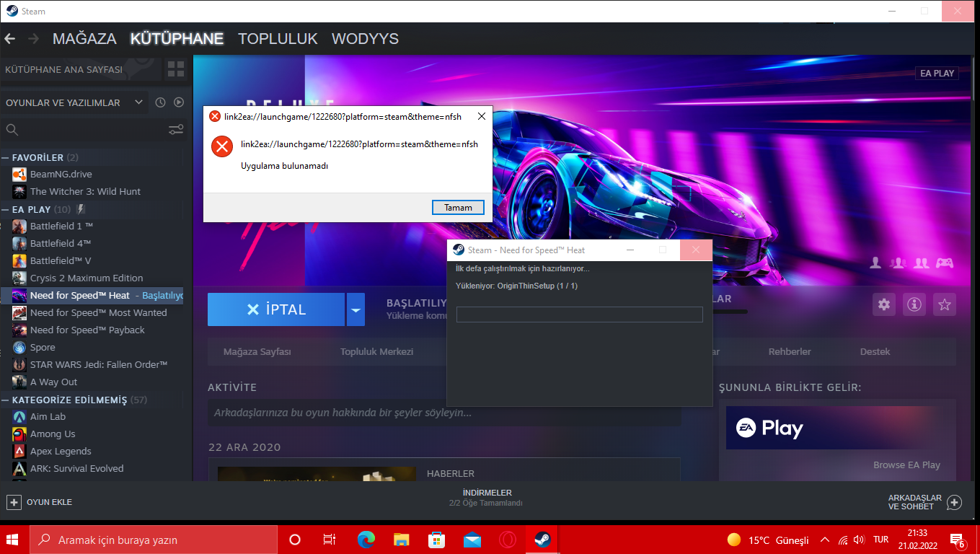Screen dimensions: 980x554
Task: Click the Browse EA Play link
Action: point(906,465)
